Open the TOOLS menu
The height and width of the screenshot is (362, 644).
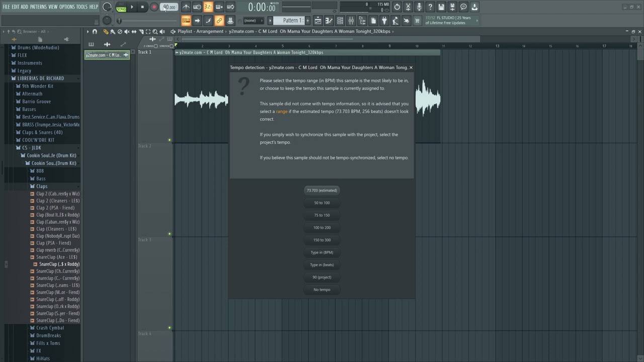tap(82, 7)
